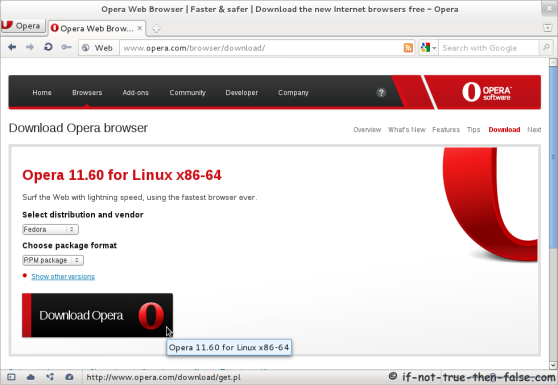Open the Browsers navigation item

(x=87, y=93)
